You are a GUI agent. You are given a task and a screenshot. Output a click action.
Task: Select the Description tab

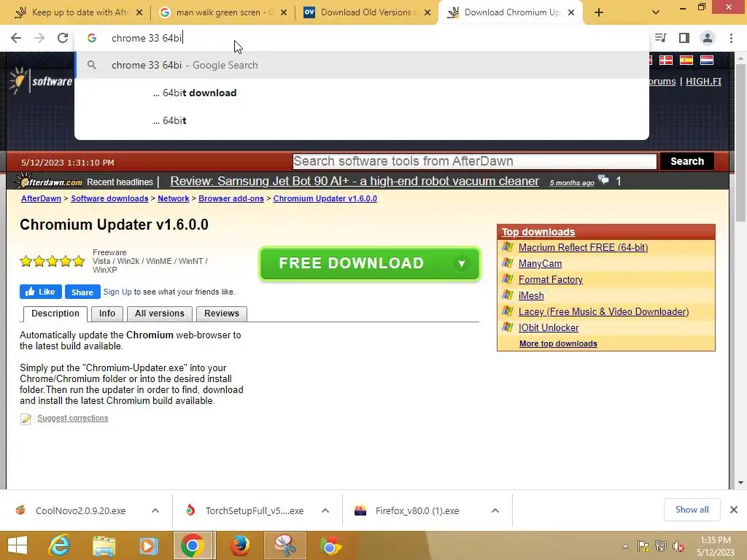[55, 314]
